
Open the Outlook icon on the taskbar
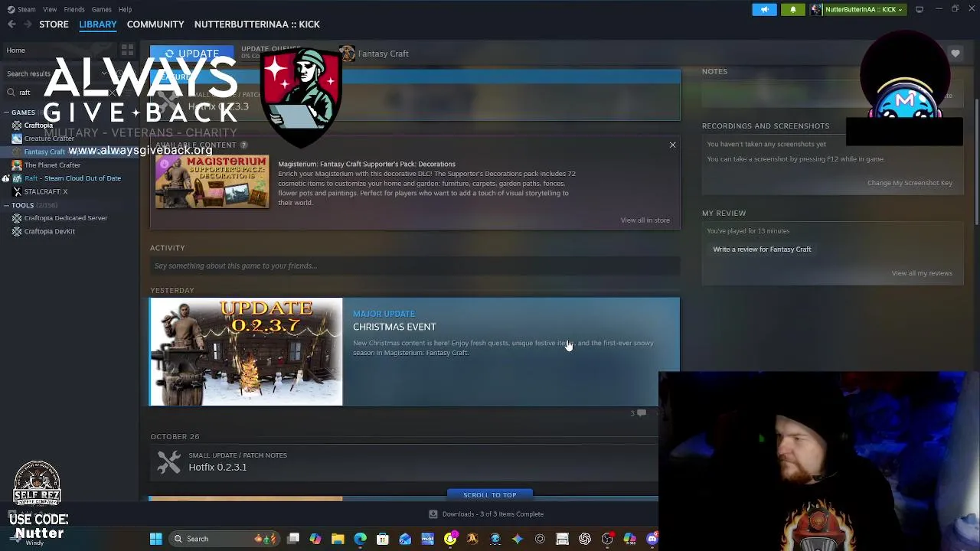(405, 539)
